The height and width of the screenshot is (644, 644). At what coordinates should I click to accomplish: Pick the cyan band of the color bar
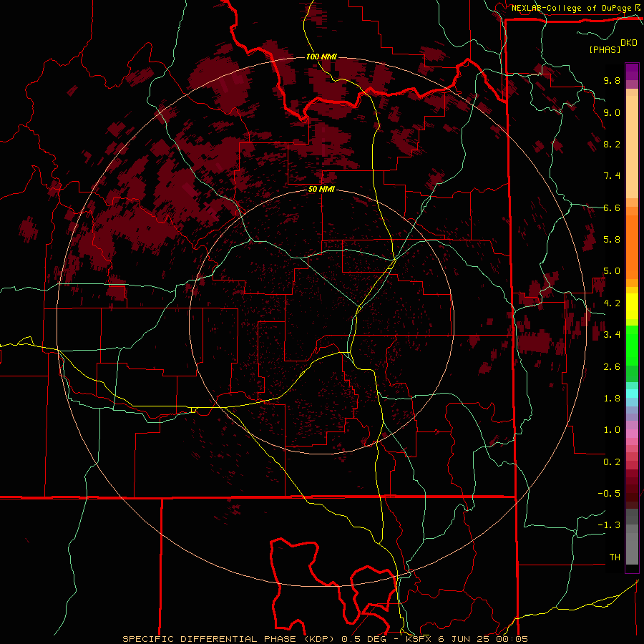(x=632, y=394)
